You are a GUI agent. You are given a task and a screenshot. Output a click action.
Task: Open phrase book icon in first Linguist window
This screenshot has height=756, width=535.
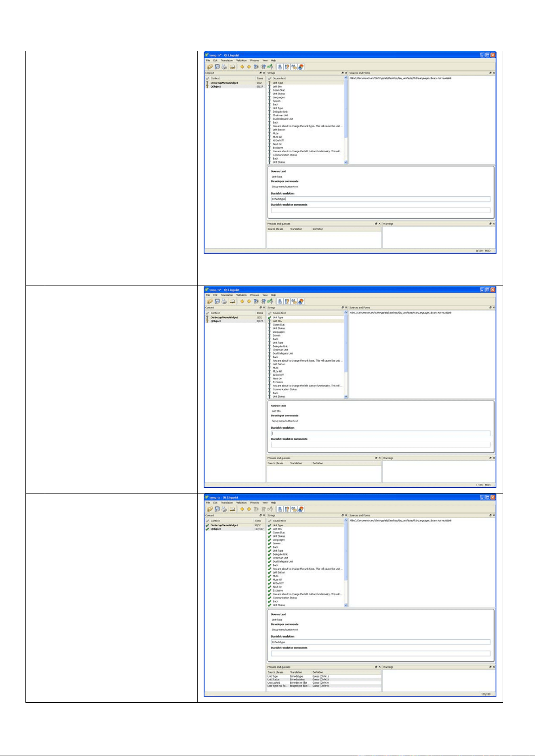(232, 67)
